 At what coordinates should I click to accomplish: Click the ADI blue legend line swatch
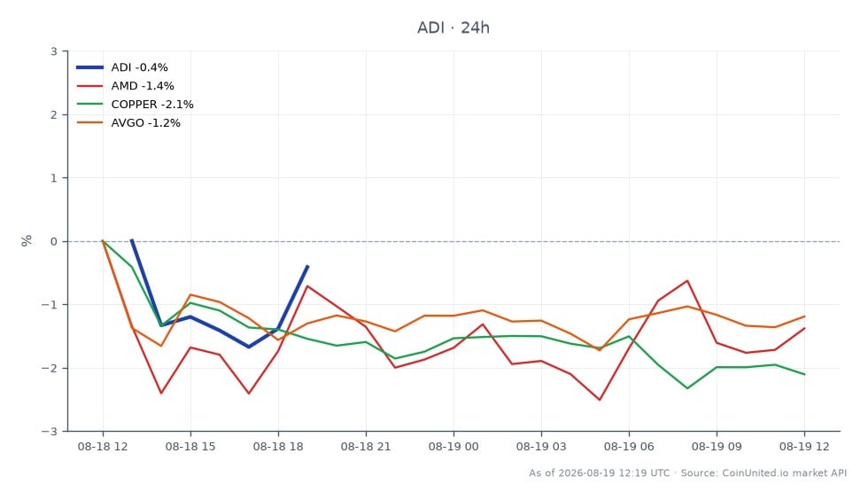coord(89,67)
